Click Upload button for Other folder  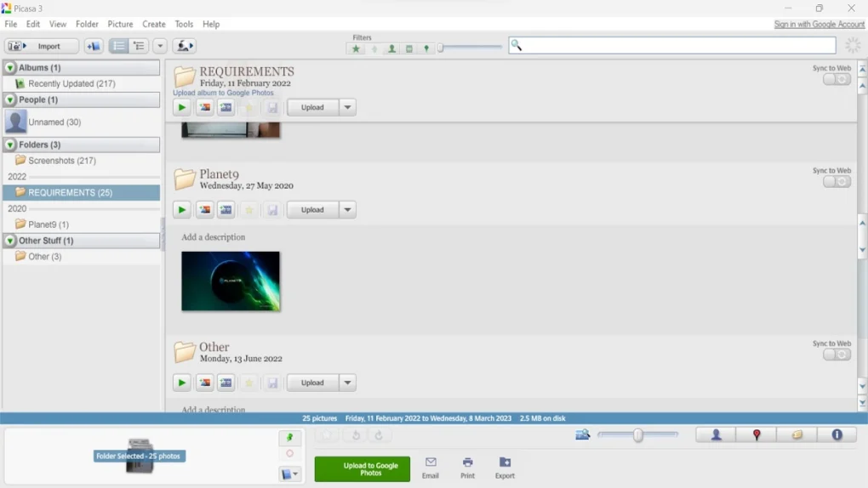click(x=313, y=383)
